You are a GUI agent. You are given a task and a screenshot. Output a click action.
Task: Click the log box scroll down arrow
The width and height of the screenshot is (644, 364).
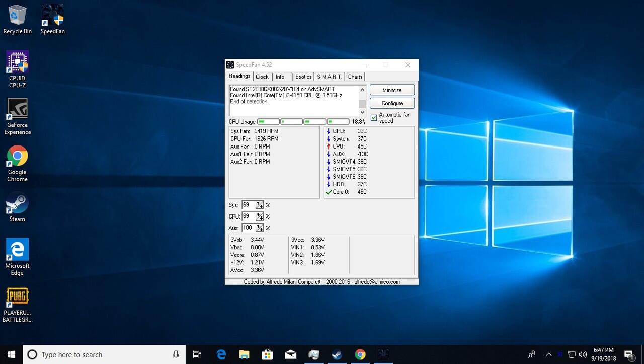[362, 112]
